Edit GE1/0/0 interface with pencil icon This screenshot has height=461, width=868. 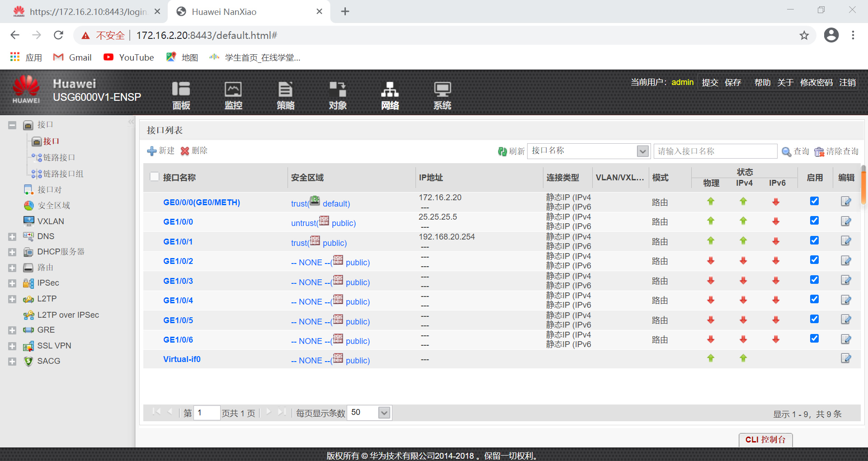pyautogui.click(x=846, y=221)
